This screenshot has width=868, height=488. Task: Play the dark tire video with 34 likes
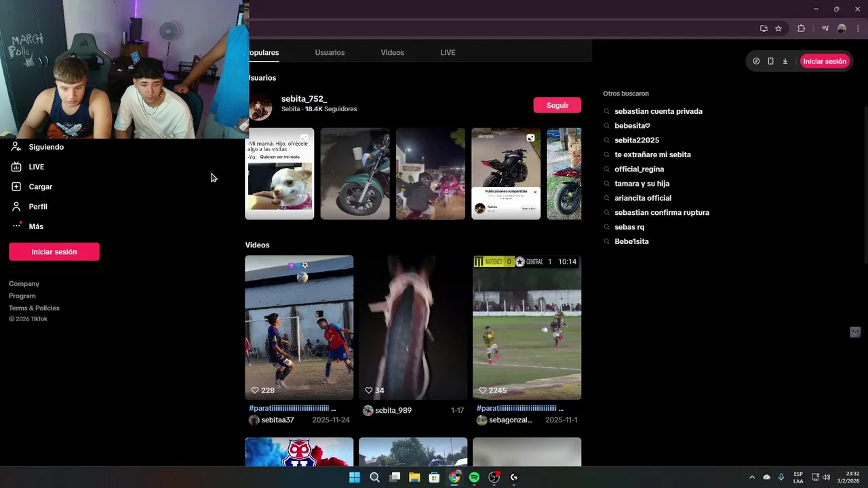pyautogui.click(x=413, y=327)
